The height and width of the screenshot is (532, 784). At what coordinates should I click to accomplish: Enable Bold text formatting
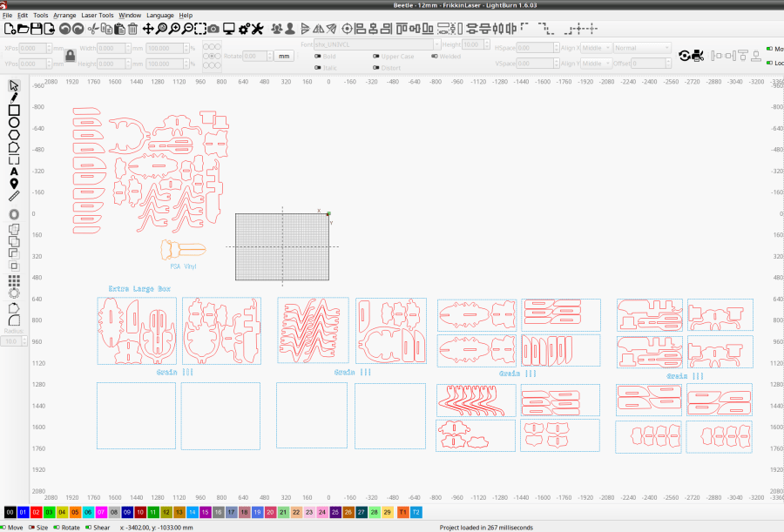click(318, 57)
